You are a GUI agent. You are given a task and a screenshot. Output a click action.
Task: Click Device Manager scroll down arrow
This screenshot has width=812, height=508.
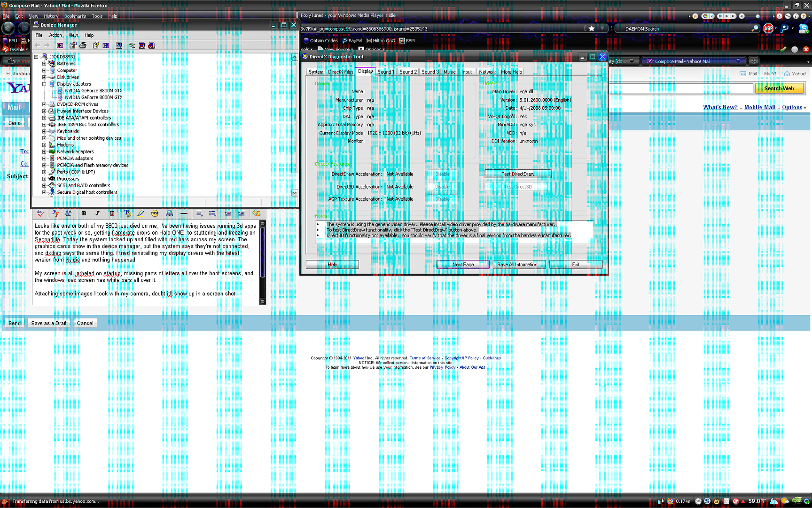(x=295, y=192)
